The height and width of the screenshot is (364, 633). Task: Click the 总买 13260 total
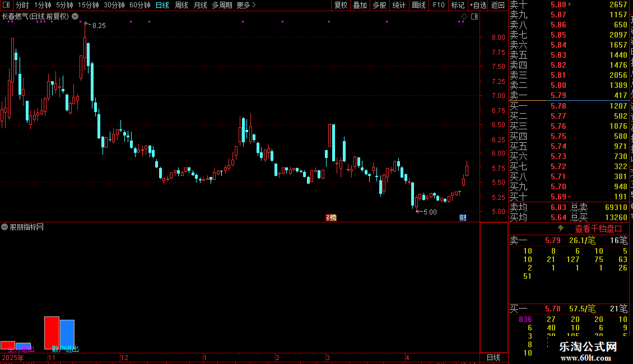pos(616,217)
